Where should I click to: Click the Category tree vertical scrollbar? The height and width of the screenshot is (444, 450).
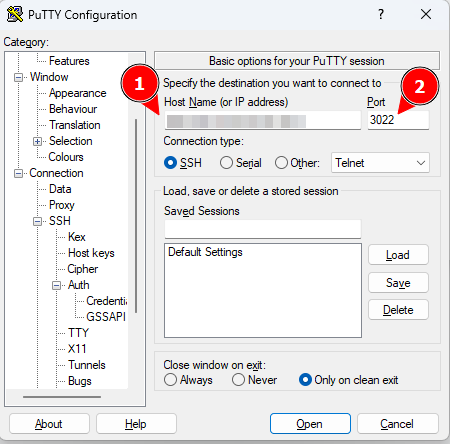click(x=136, y=216)
